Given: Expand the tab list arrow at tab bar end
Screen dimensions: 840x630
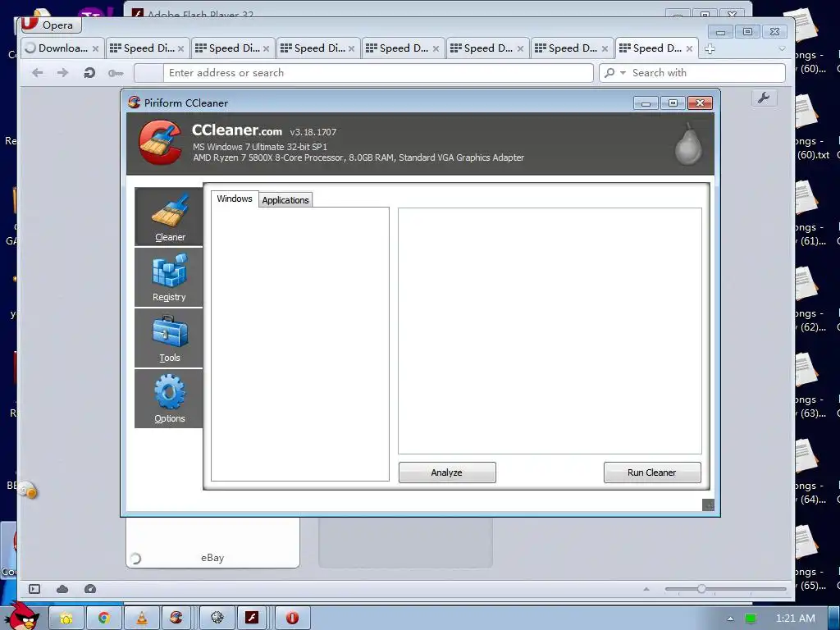Looking at the screenshot, I should [x=782, y=48].
